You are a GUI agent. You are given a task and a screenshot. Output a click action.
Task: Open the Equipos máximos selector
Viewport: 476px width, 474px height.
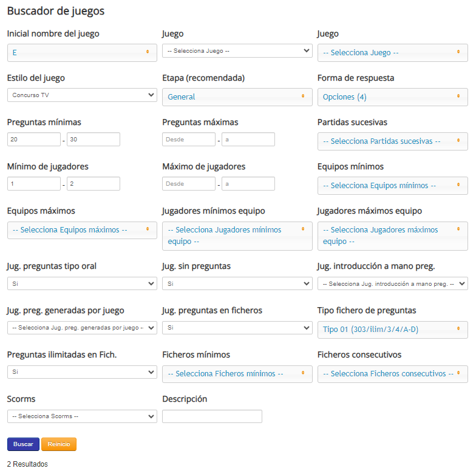click(82, 230)
